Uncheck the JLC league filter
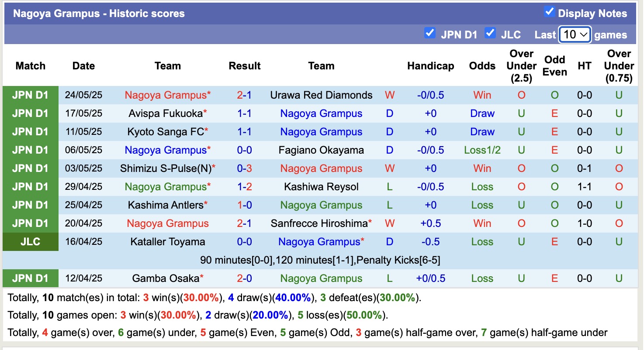The image size is (644, 350). click(490, 33)
